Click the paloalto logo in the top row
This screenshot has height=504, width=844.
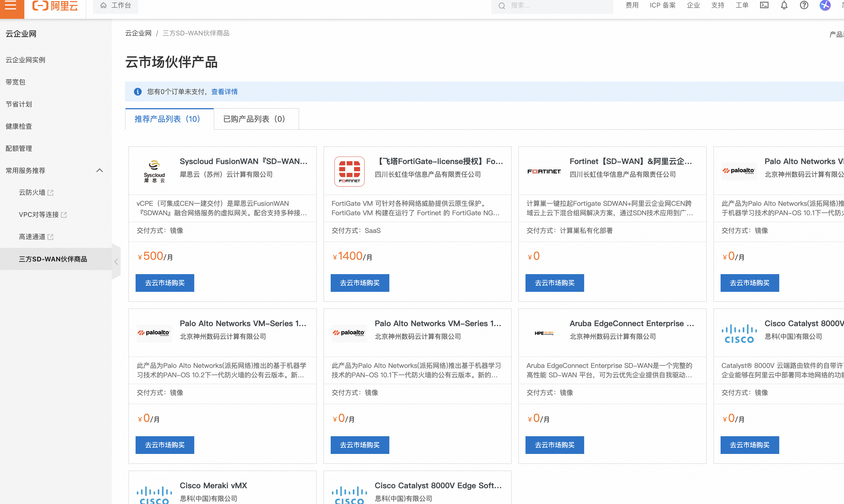tap(739, 171)
